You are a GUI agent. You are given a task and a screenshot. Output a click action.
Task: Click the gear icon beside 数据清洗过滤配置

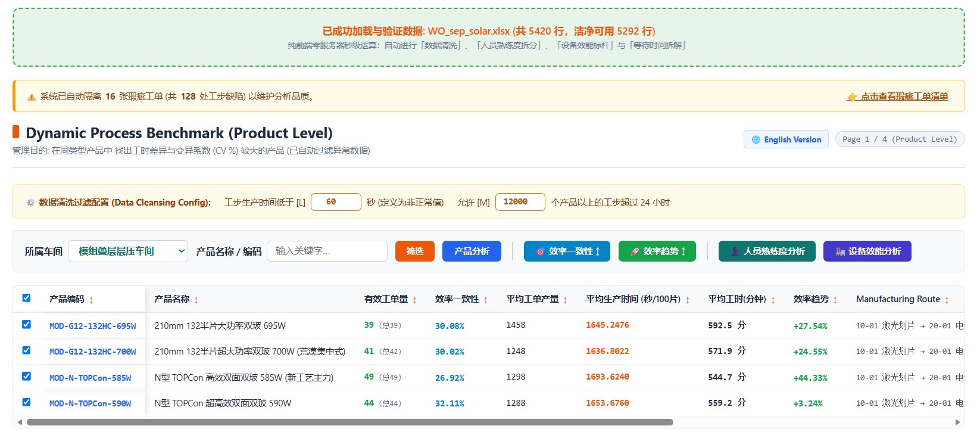tap(30, 203)
